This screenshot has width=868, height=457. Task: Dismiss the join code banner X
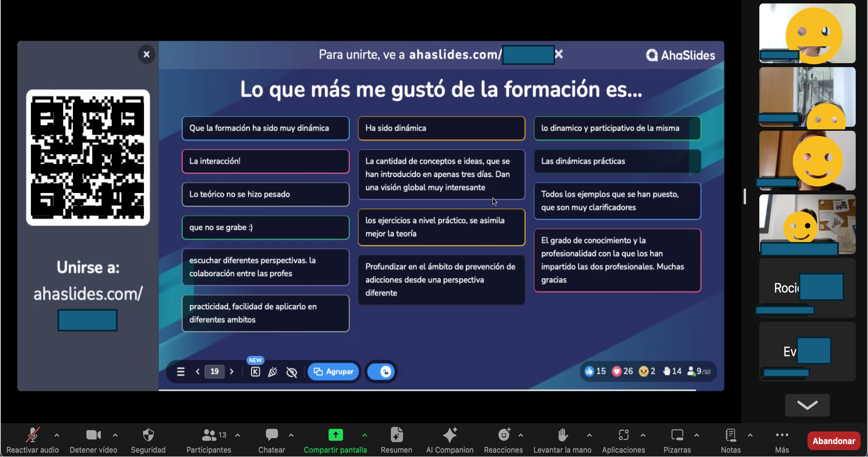tap(559, 54)
